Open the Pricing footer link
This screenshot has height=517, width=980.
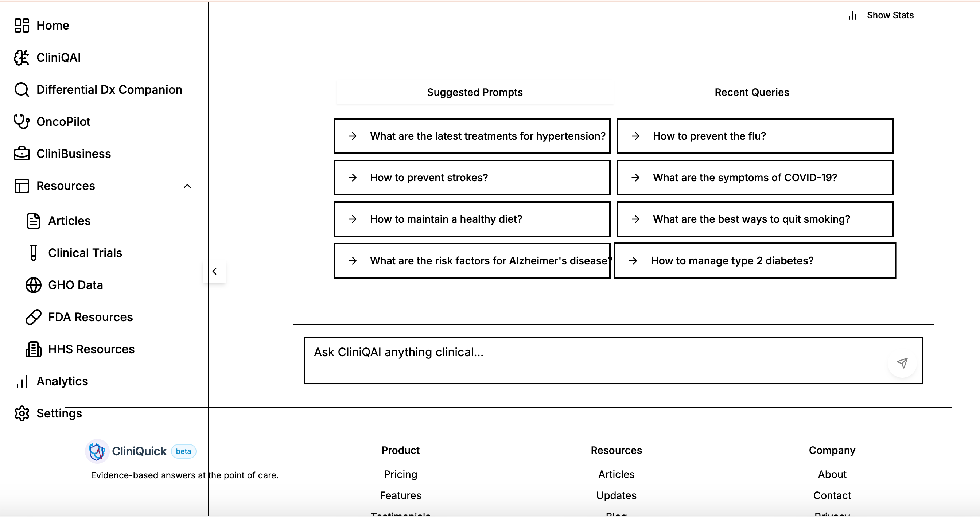coord(400,474)
